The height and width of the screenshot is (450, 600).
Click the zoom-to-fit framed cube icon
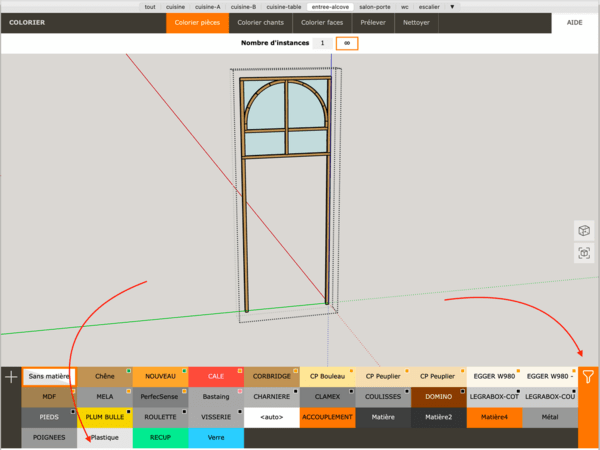click(584, 254)
